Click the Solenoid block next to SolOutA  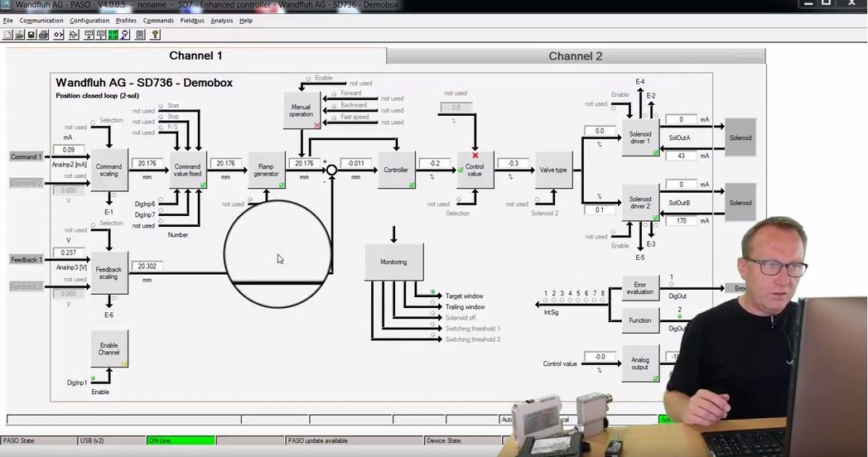click(x=740, y=137)
